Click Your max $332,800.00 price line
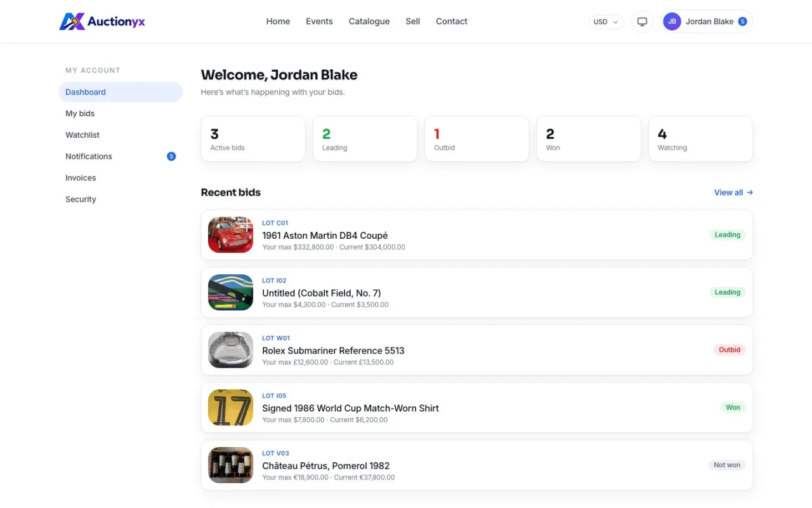Image resolution: width=812 pixels, height=508 pixels. pos(334,247)
